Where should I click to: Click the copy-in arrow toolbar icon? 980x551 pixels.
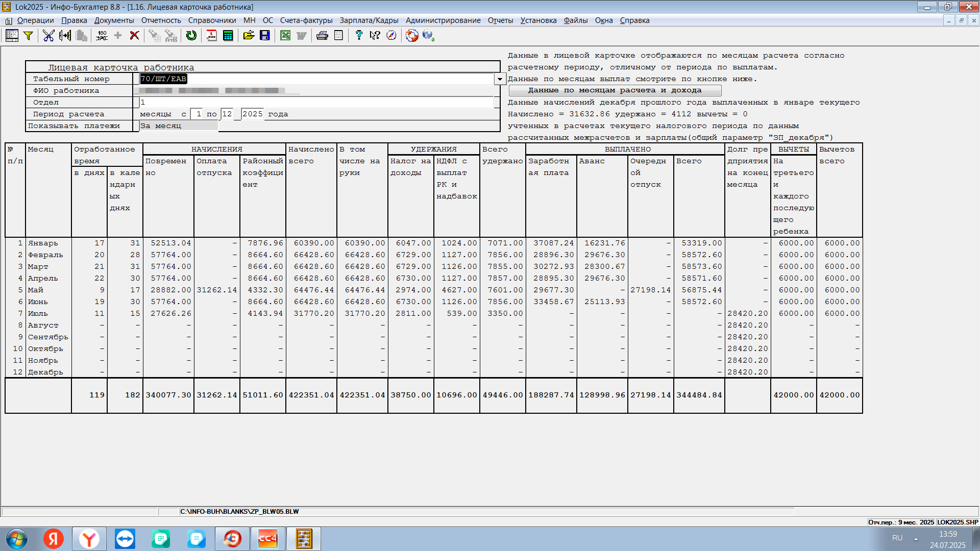coord(65,35)
